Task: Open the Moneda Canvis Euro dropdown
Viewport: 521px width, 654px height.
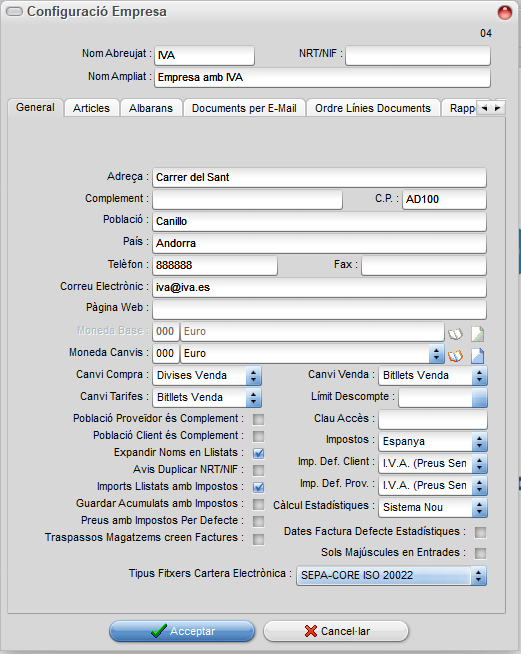Action: (x=436, y=354)
